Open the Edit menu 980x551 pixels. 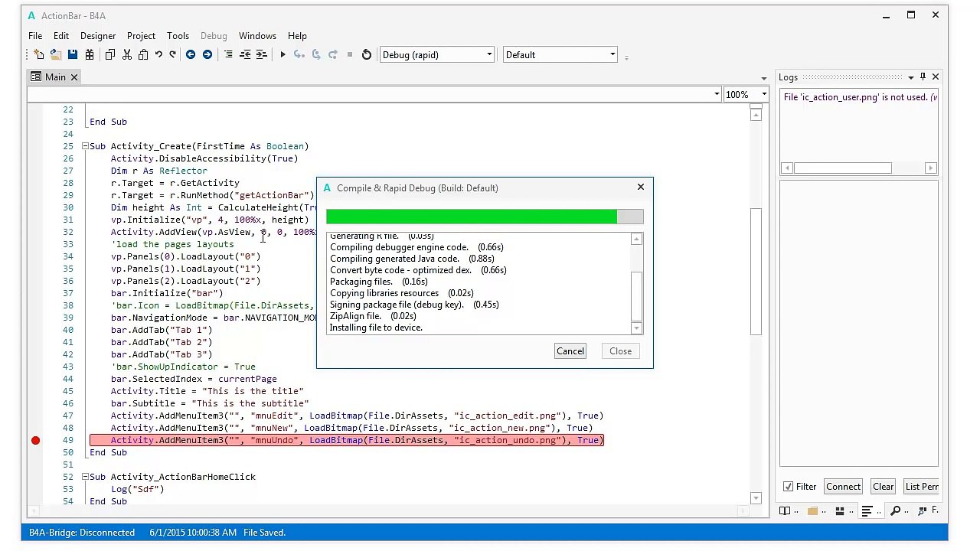61,36
